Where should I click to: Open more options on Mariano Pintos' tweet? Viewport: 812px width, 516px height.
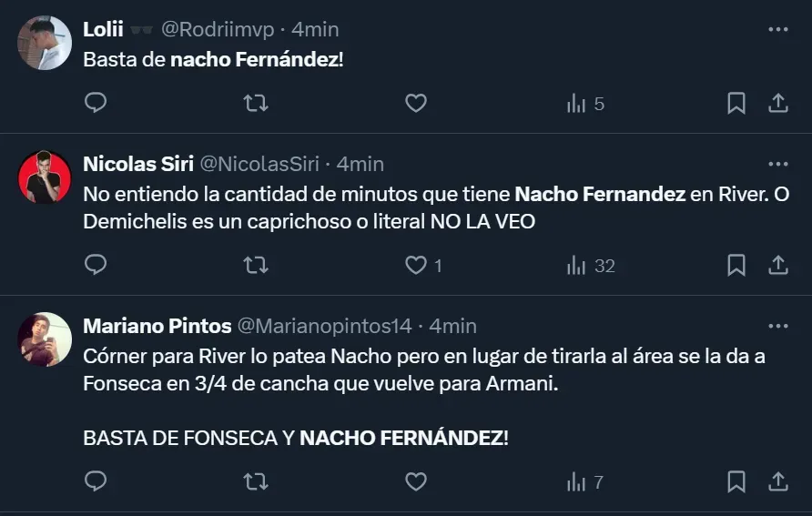point(777,326)
